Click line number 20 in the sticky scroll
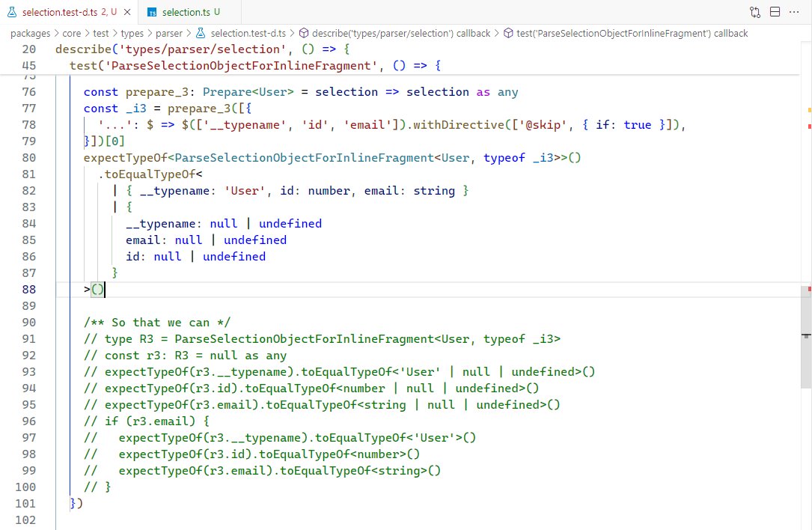This screenshot has width=812, height=530. click(29, 49)
